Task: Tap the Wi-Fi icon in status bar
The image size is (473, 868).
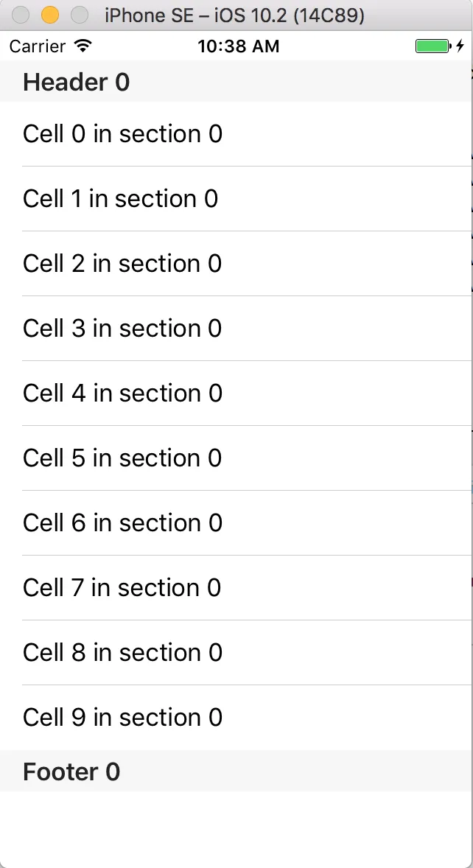Action: [x=83, y=46]
